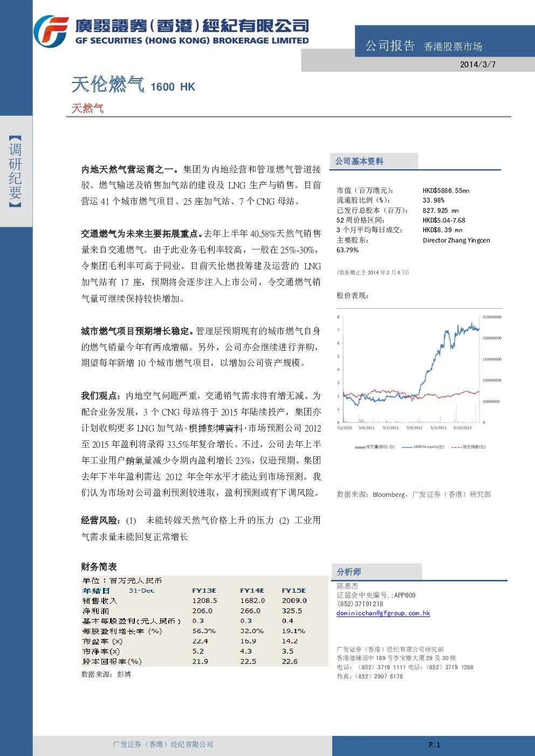535x756 pixels.
Task: Click the FY13E column header
Action: pyautogui.click(x=204, y=591)
